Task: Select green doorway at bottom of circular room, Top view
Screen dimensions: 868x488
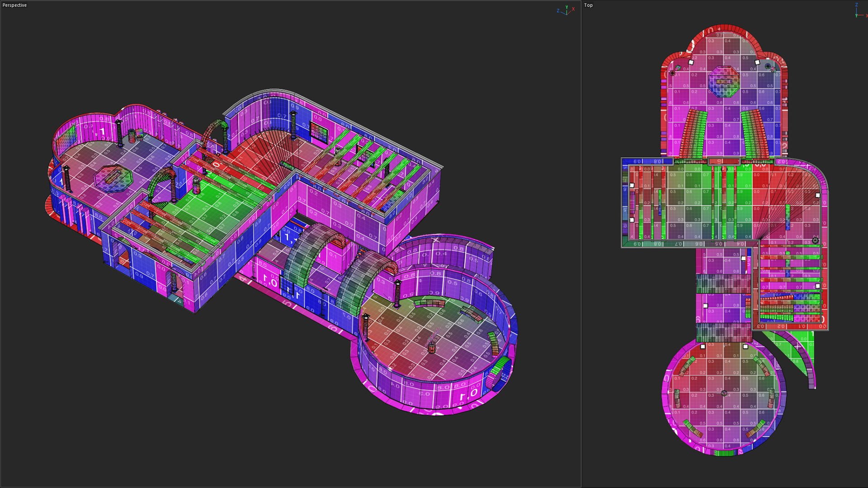Action: coord(724,453)
